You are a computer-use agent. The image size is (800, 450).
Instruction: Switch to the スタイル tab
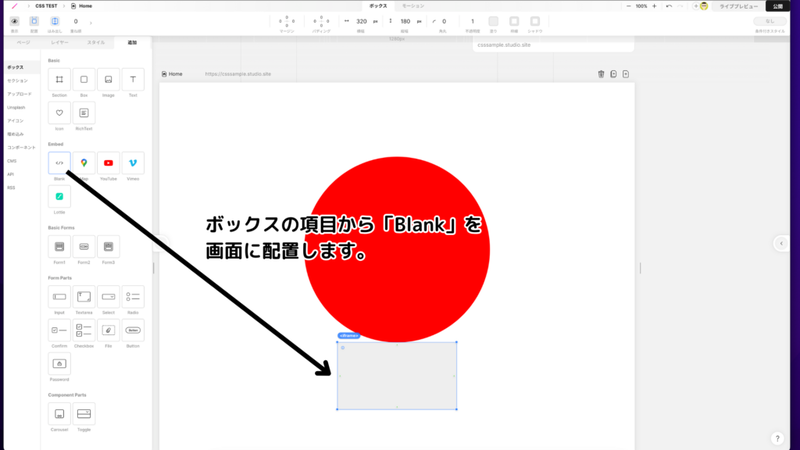click(95, 42)
